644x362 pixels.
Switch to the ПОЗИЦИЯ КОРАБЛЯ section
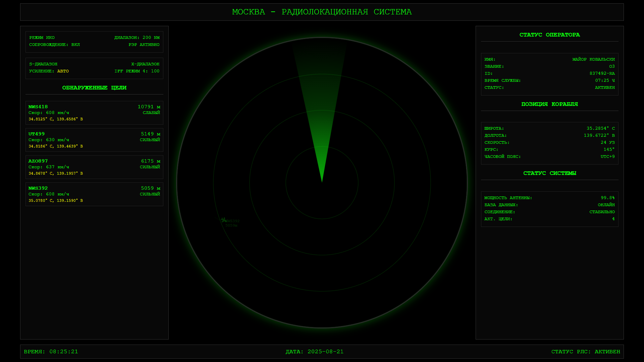point(550,104)
